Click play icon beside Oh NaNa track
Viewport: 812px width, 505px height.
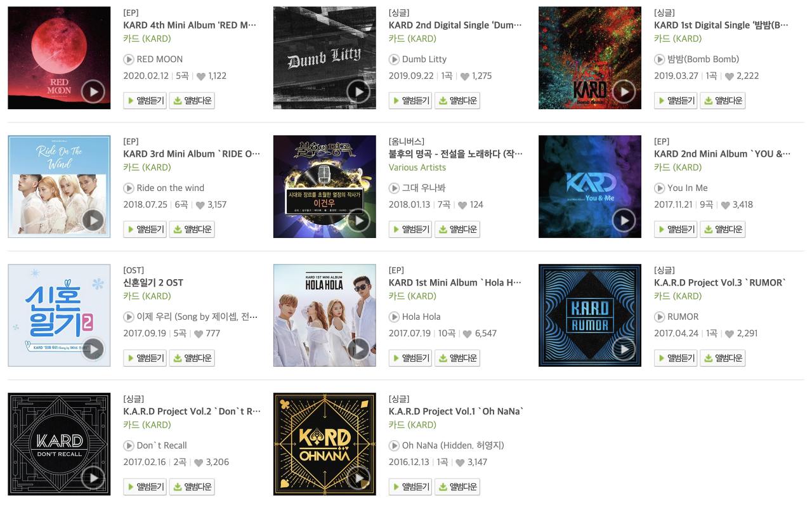click(394, 445)
